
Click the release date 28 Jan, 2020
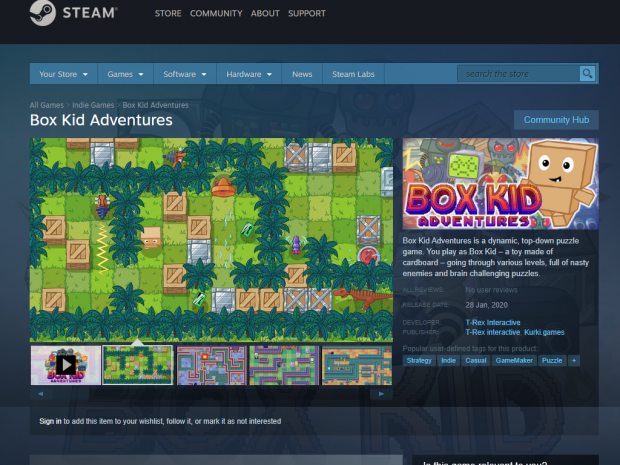coord(486,305)
